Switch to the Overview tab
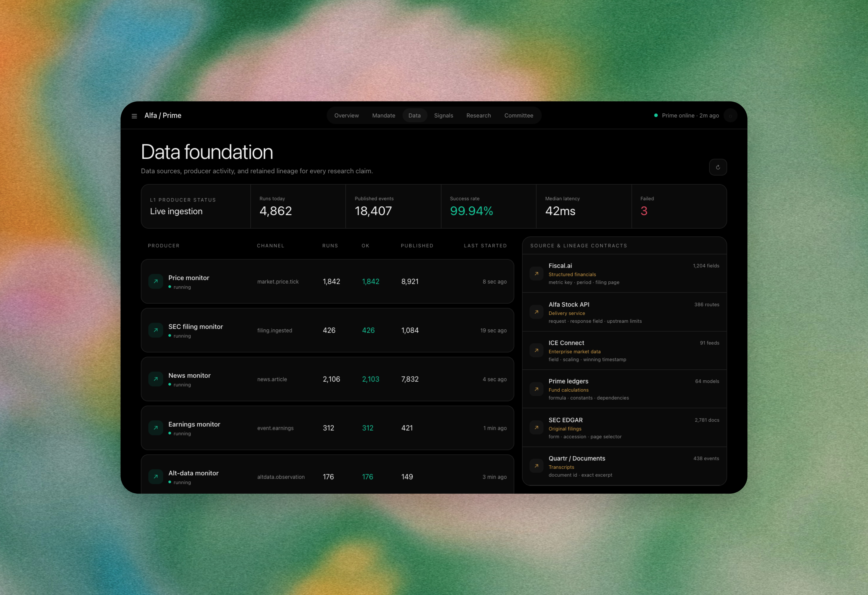 tap(346, 116)
